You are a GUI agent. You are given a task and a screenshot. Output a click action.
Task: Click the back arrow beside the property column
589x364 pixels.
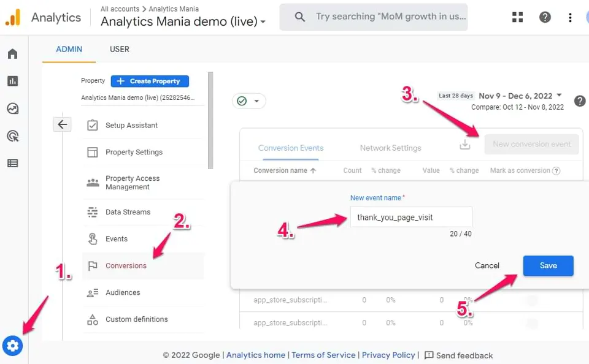click(x=63, y=124)
